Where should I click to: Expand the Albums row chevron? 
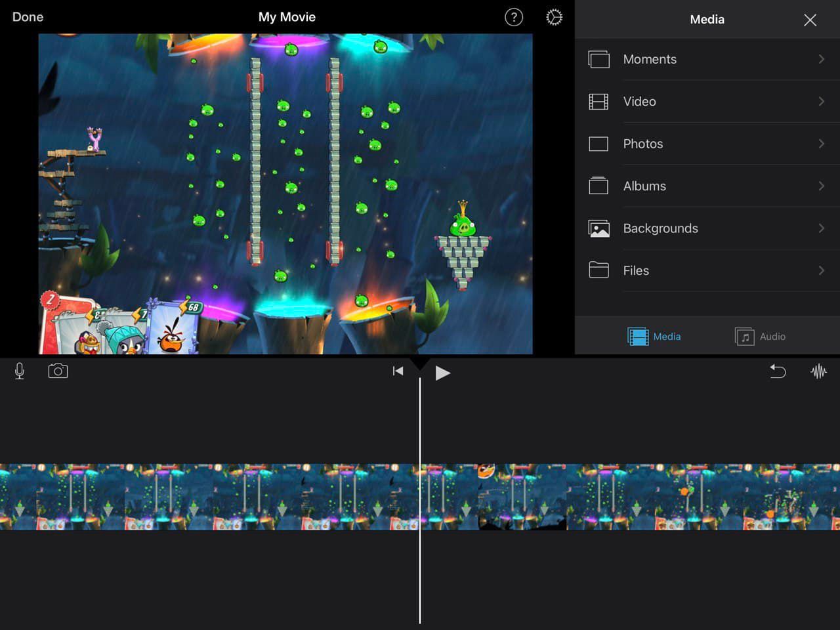tap(821, 186)
